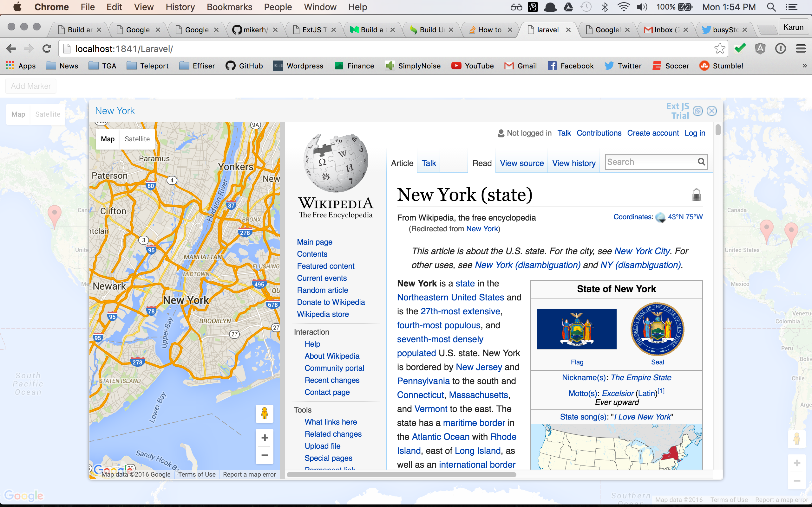
Task: Click the reload icon in Chrome's address bar
Action: [47, 48]
